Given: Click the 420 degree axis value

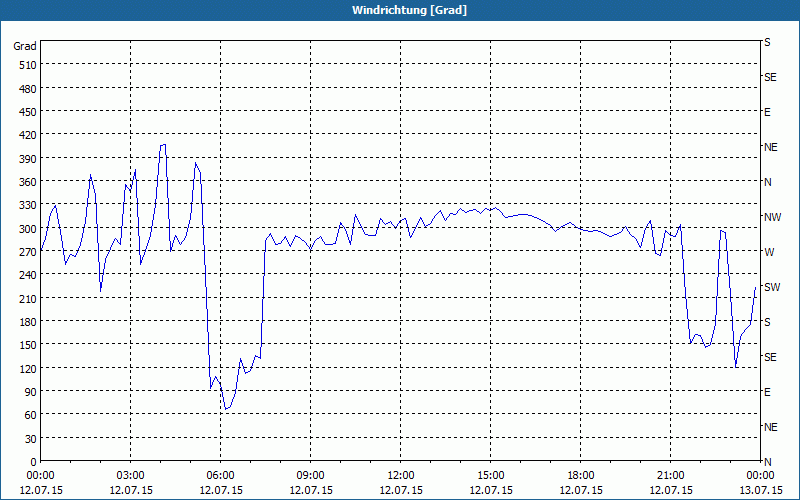Looking at the screenshot, I should point(29,135).
